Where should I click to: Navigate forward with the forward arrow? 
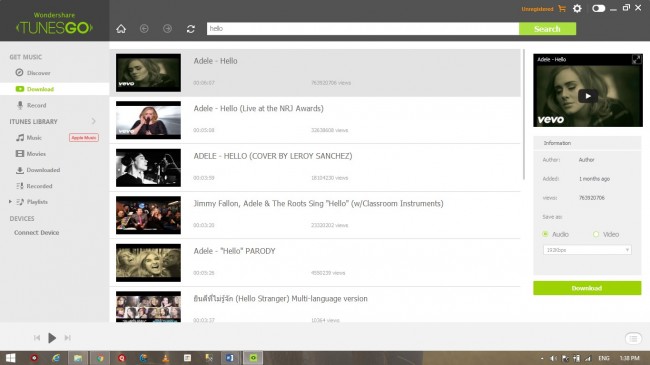click(x=167, y=29)
